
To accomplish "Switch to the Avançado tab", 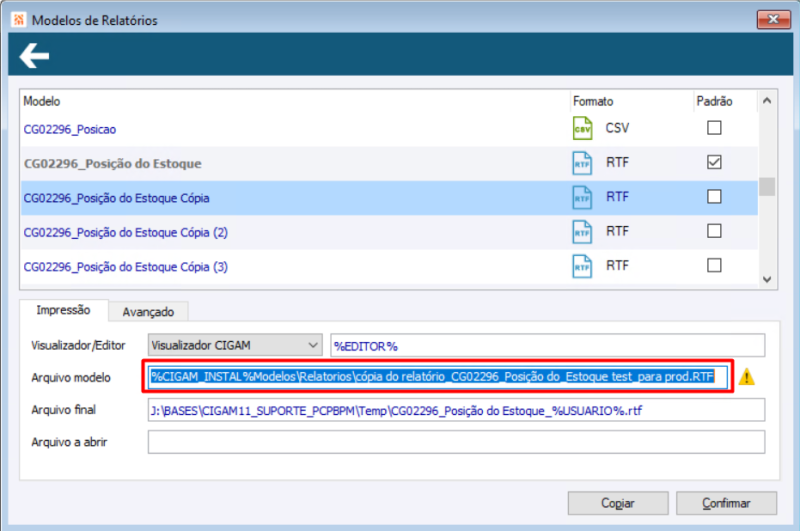I will point(148,312).
